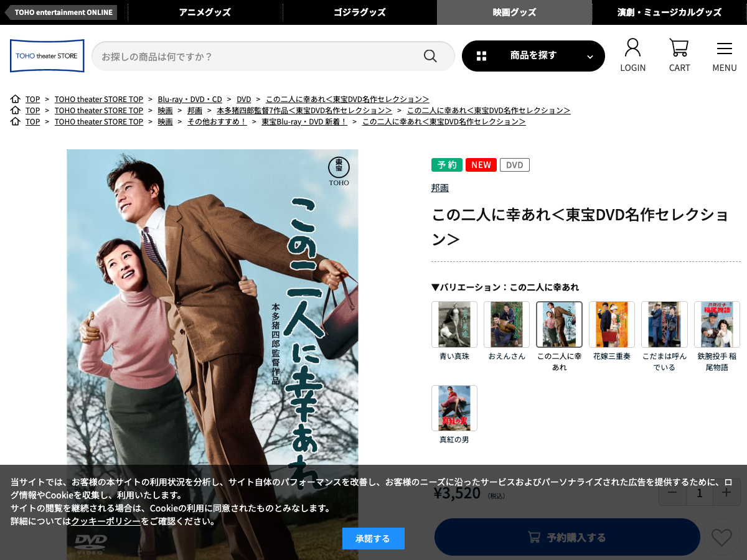Select 花嫁三重奏 variation thumbnail
The width and height of the screenshot is (747, 560).
point(612,324)
